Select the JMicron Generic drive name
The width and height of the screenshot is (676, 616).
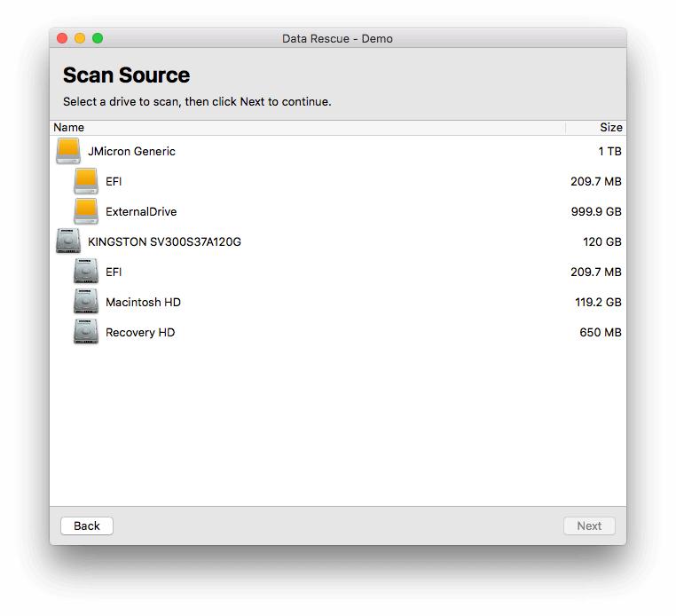pos(131,152)
